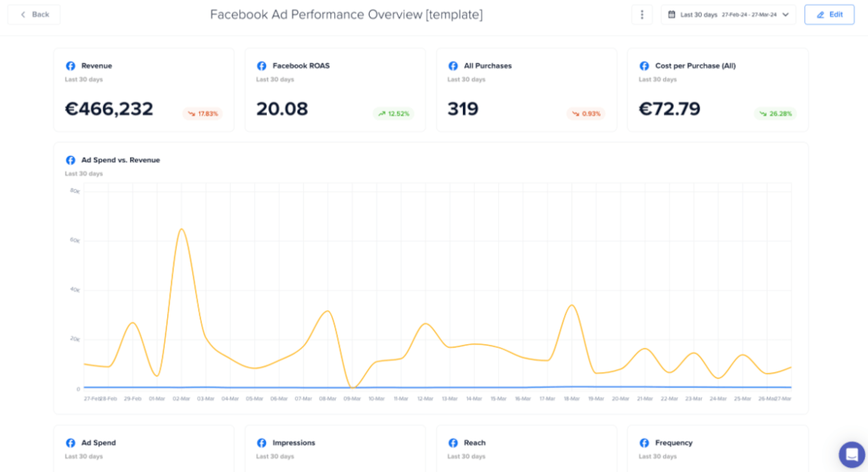Click the Facebook ROAS card title
This screenshot has height=472, width=868.
point(301,66)
